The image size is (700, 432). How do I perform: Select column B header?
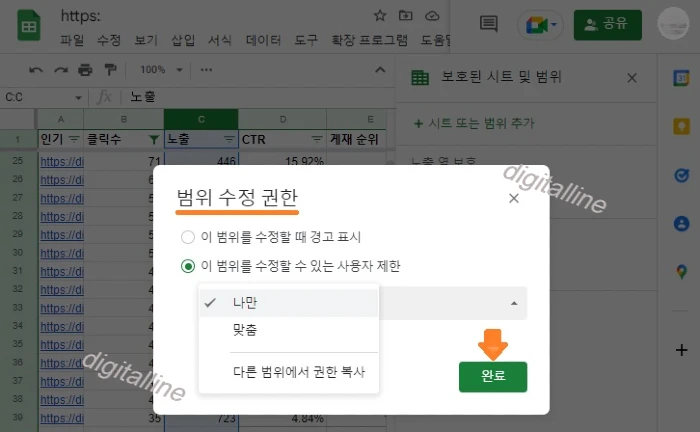(124, 119)
